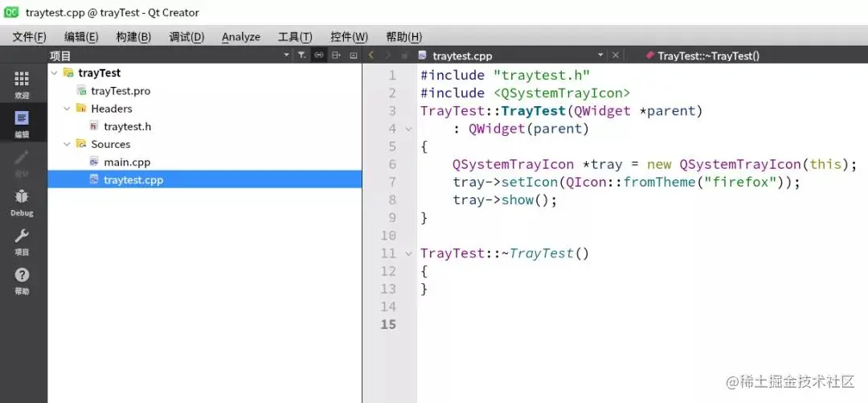This screenshot has height=403, width=868.
Task: Click QWidget(parent) on line 4
Action: click(529, 129)
